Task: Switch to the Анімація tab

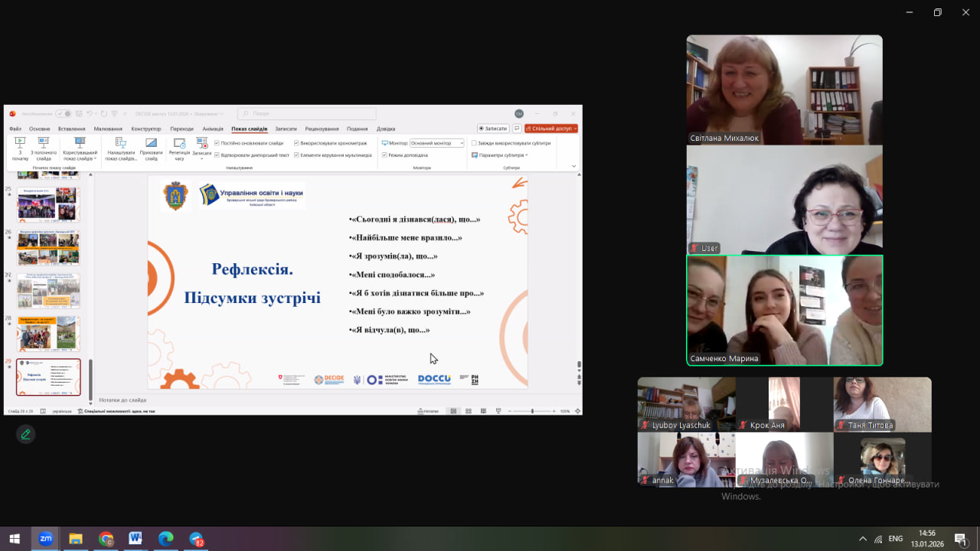Action: pyautogui.click(x=213, y=129)
